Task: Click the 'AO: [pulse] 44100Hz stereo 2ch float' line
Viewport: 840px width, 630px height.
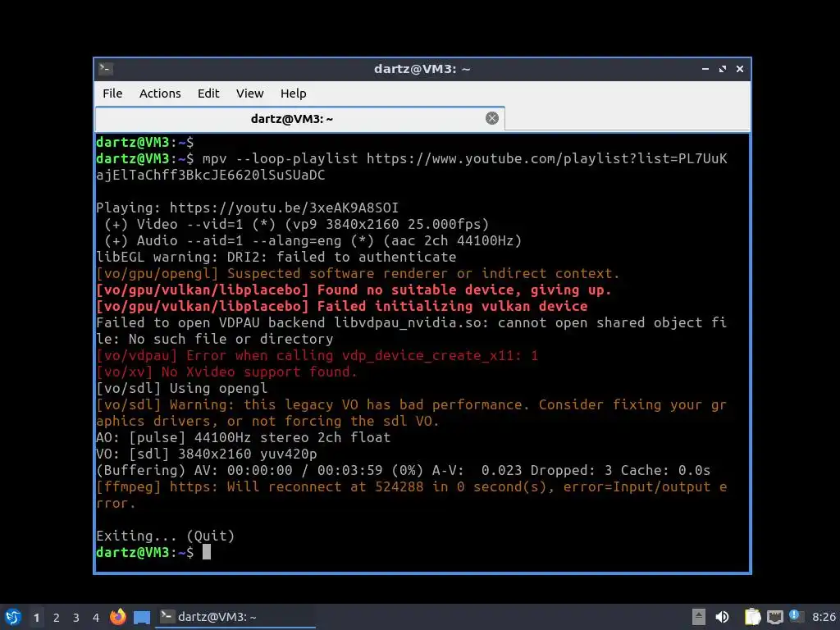Action: pos(243,438)
